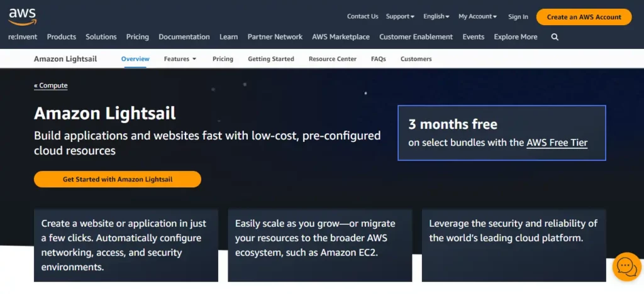Image resolution: width=644 pixels, height=294 pixels.
Task: Expand the English language dropdown
Action: click(436, 16)
